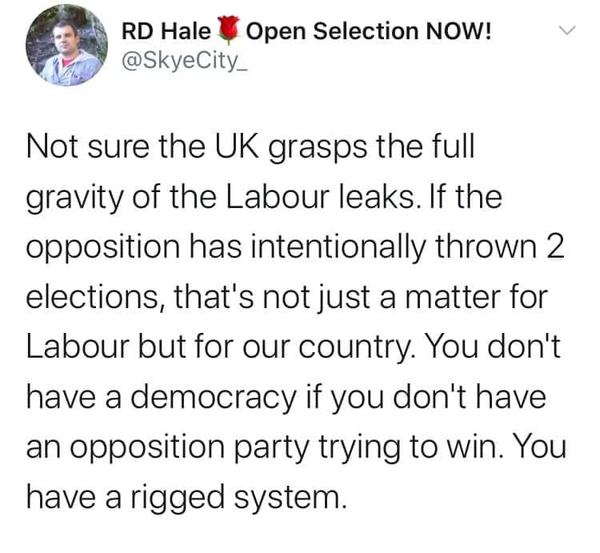Open the tweet options chevron menu
Screen dimensions: 600x553
pyautogui.click(x=566, y=31)
